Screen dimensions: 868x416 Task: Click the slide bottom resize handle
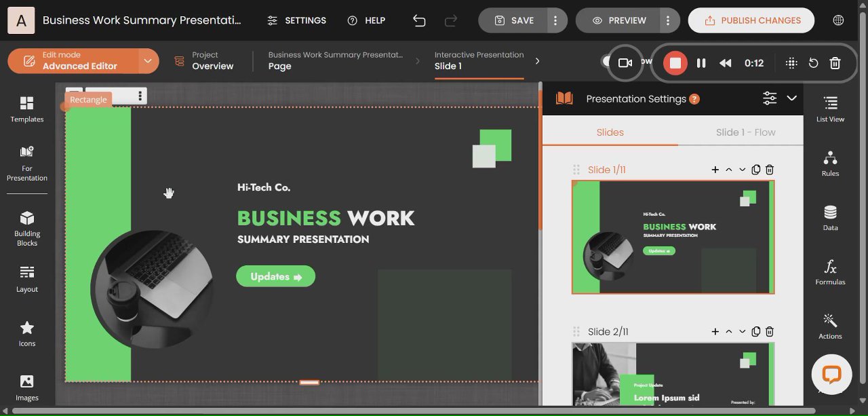coord(309,382)
